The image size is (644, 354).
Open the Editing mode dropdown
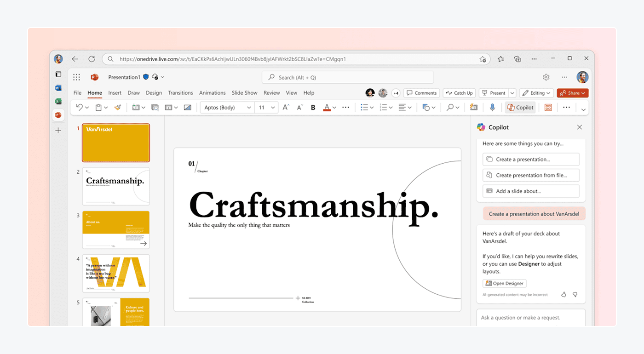(x=536, y=93)
